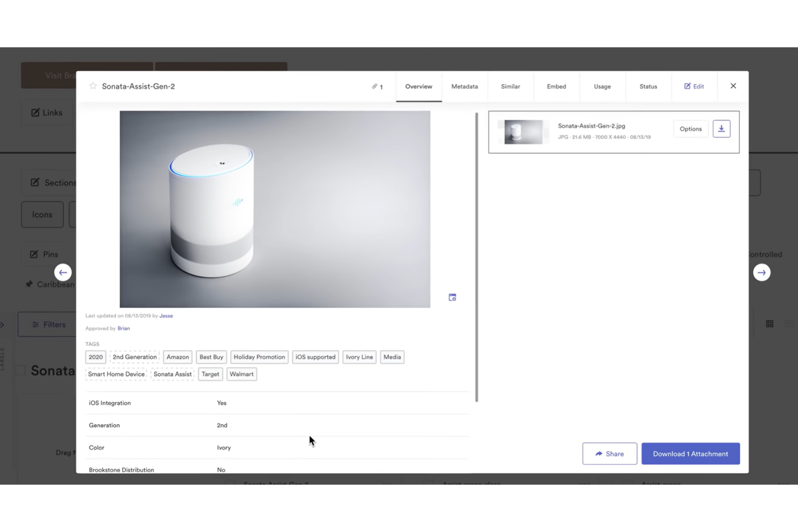Image resolution: width=798 pixels, height=532 pixels.
Task: Open Jesse's profile link
Action: tap(166, 315)
